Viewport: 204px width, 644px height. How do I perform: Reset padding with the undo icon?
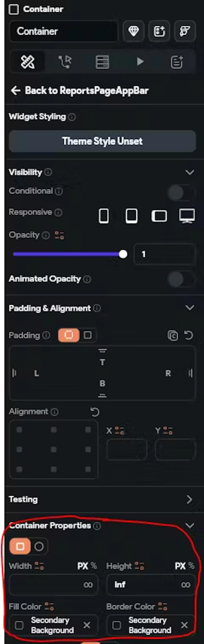coord(188,335)
